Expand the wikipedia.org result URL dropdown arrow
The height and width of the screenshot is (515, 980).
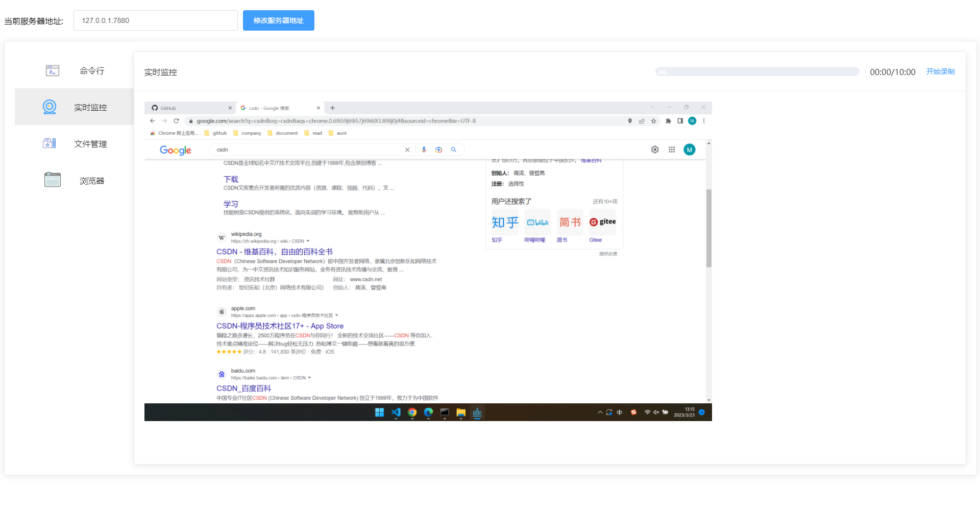click(x=308, y=241)
